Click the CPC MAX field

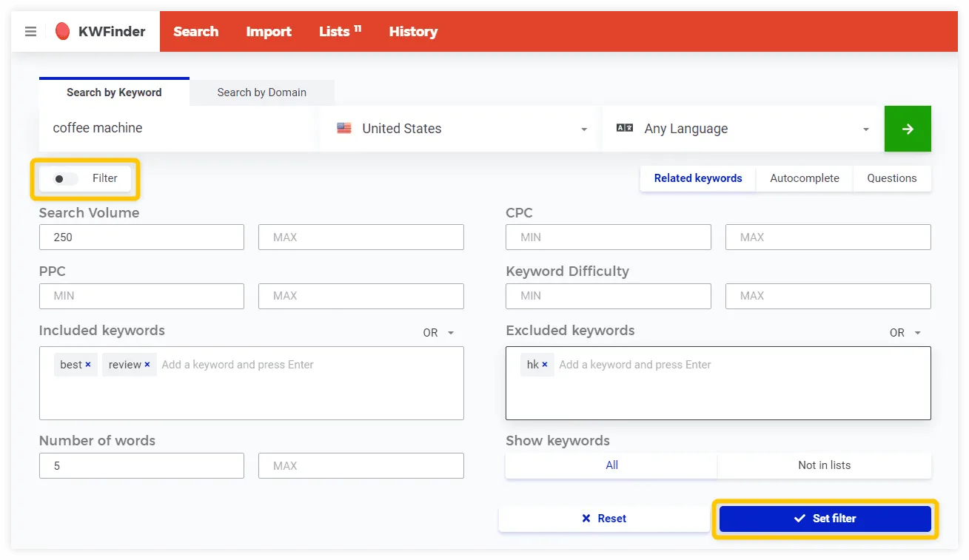click(x=828, y=237)
